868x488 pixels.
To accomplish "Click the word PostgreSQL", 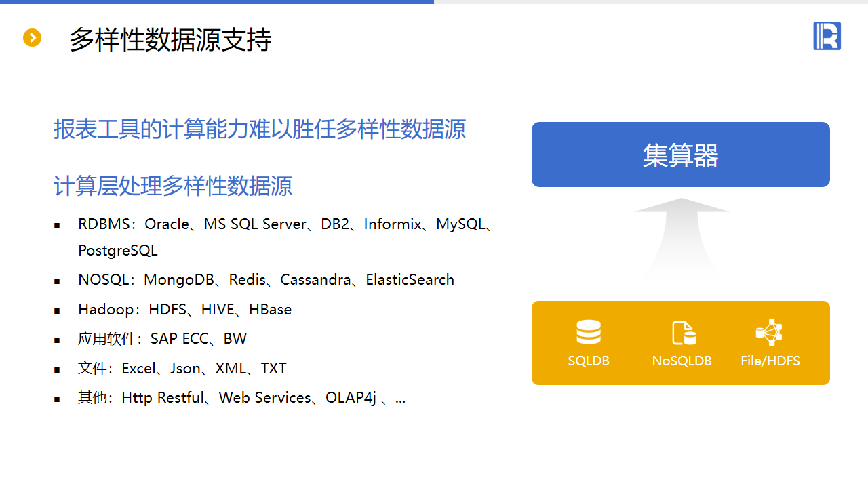I will 118,251.
